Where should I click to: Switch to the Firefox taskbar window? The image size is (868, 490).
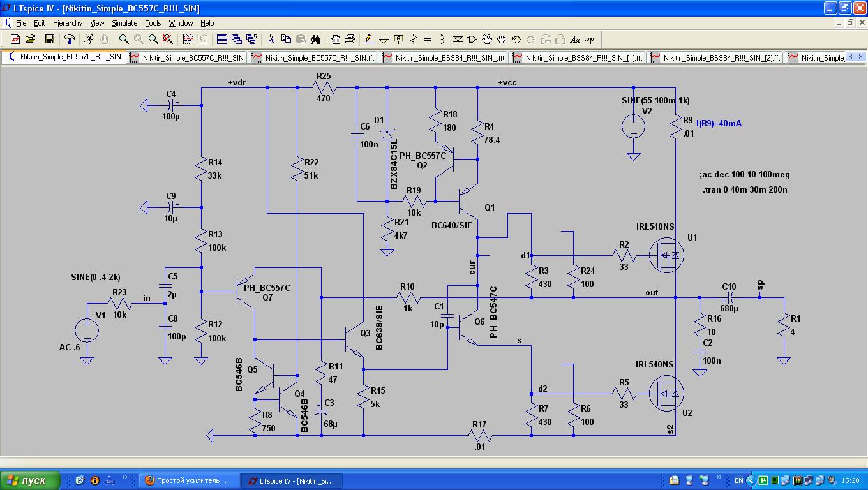190,480
